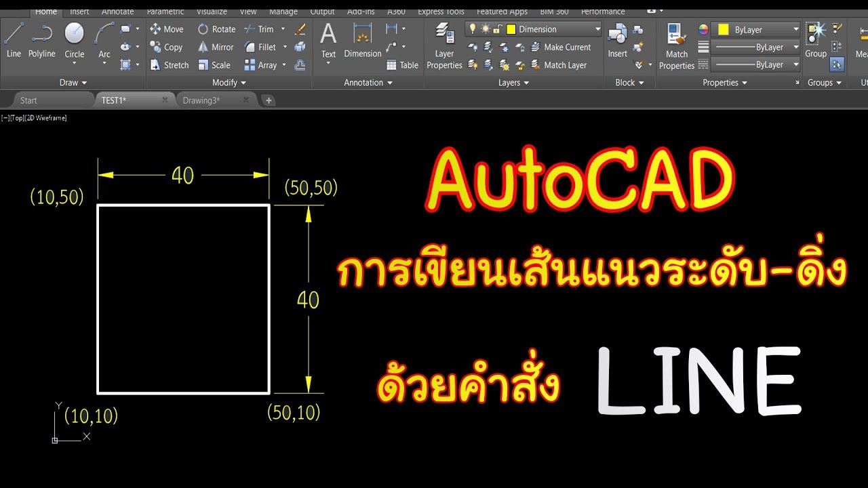Open the linear dimension dropdown arrow
The image size is (868, 488).
coord(404,29)
